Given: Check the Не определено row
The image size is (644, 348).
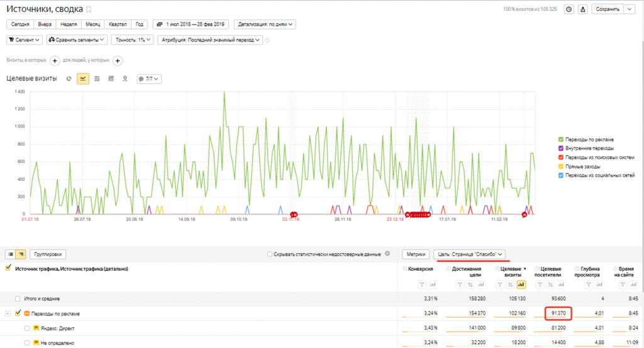Looking at the screenshot, I should pos(27,343).
